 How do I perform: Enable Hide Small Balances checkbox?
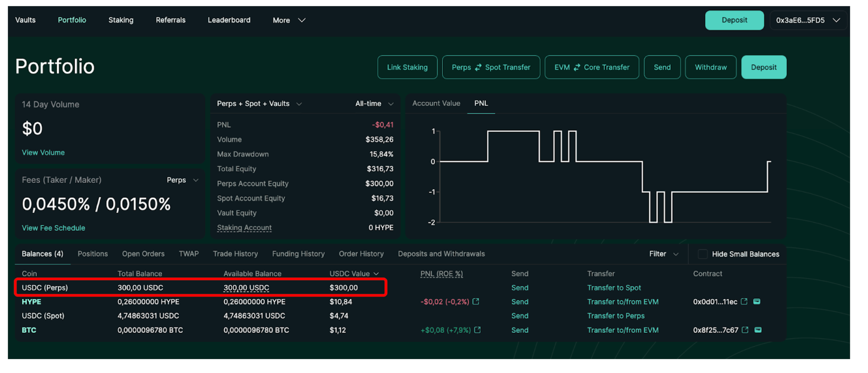(703, 254)
